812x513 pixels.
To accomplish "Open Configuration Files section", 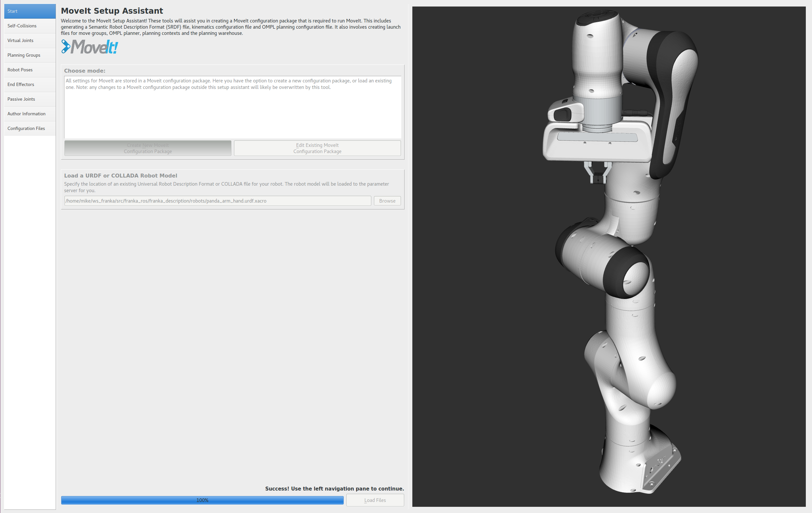I will [x=30, y=129].
